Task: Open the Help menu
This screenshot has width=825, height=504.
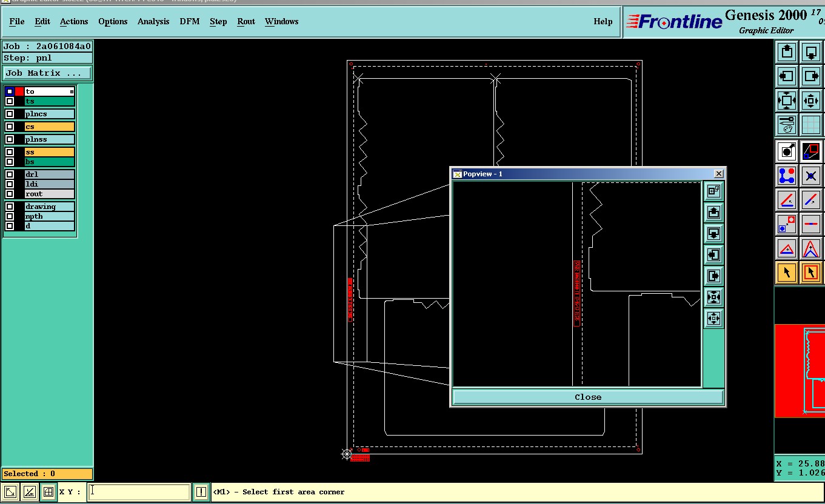Action: tap(603, 21)
